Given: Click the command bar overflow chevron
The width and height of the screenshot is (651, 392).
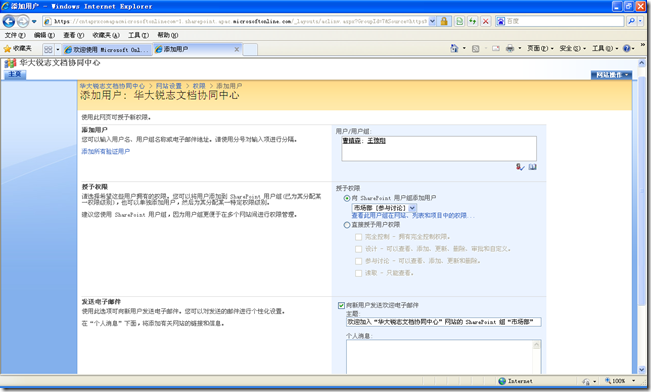Looking at the screenshot, I should pos(643,44).
